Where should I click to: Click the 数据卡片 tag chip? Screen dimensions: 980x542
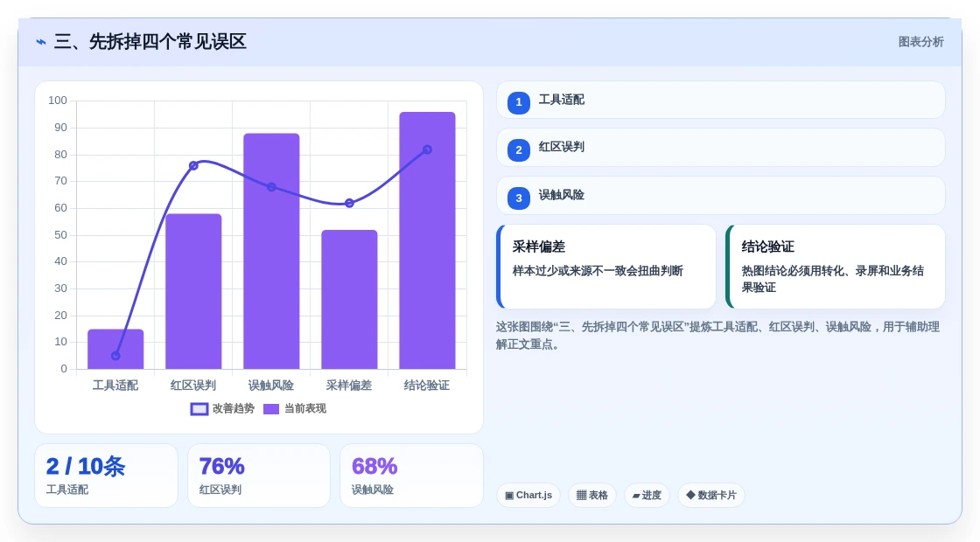pyautogui.click(x=711, y=495)
